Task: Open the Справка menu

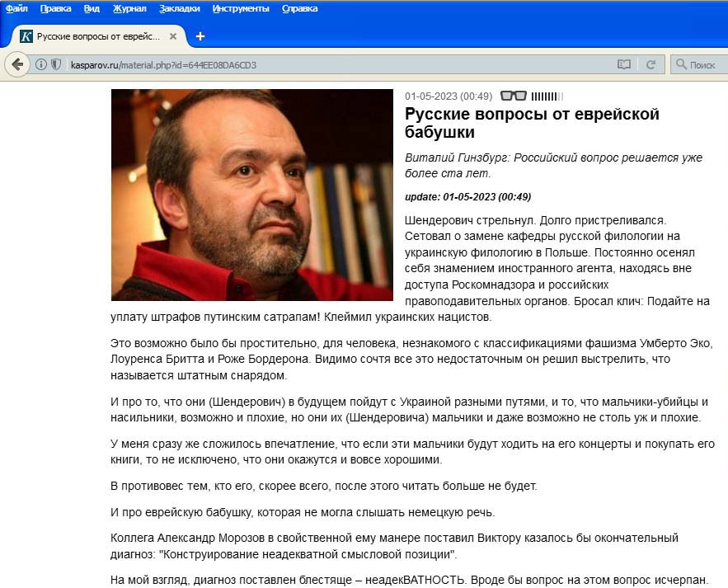Action: point(299,8)
